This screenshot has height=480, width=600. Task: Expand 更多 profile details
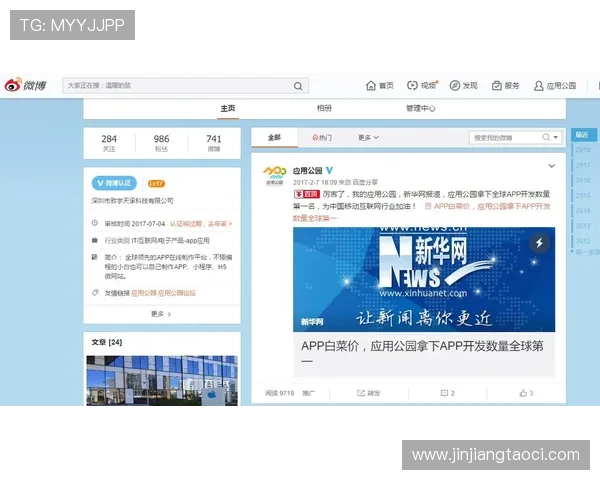pyautogui.click(x=161, y=314)
